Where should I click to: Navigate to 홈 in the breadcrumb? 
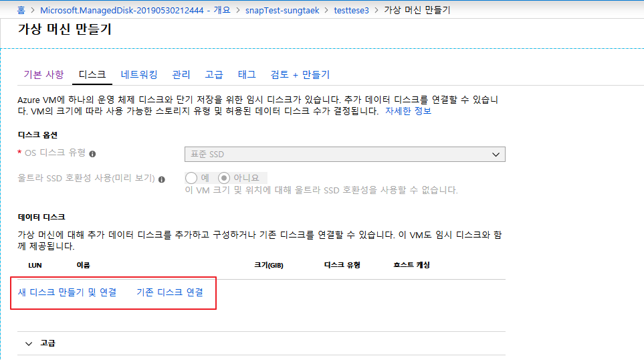21,10
